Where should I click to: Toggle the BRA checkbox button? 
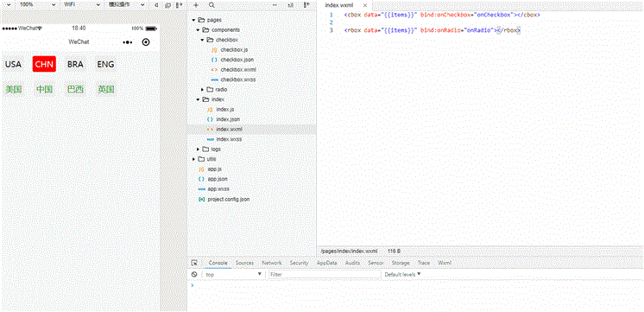tap(75, 64)
